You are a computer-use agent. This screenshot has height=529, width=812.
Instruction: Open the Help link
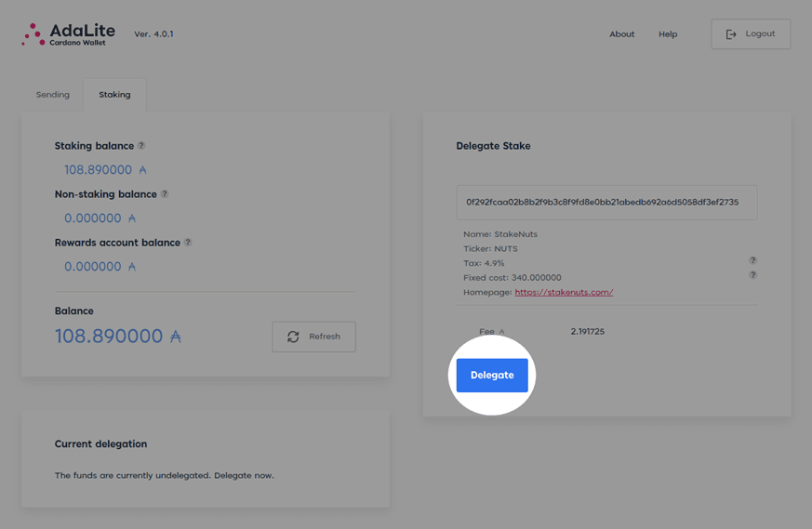pos(668,34)
